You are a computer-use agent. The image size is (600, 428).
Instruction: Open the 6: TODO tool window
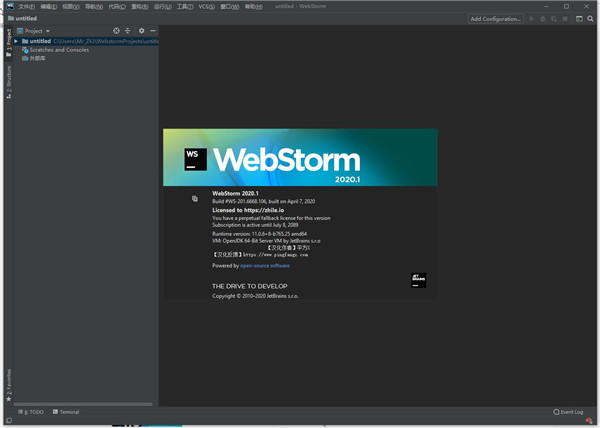[31, 412]
